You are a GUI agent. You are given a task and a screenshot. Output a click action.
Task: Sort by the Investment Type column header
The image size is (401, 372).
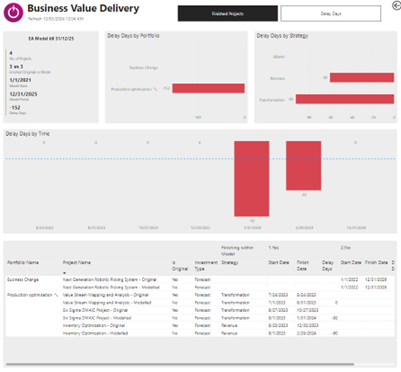(x=206, y=266)
